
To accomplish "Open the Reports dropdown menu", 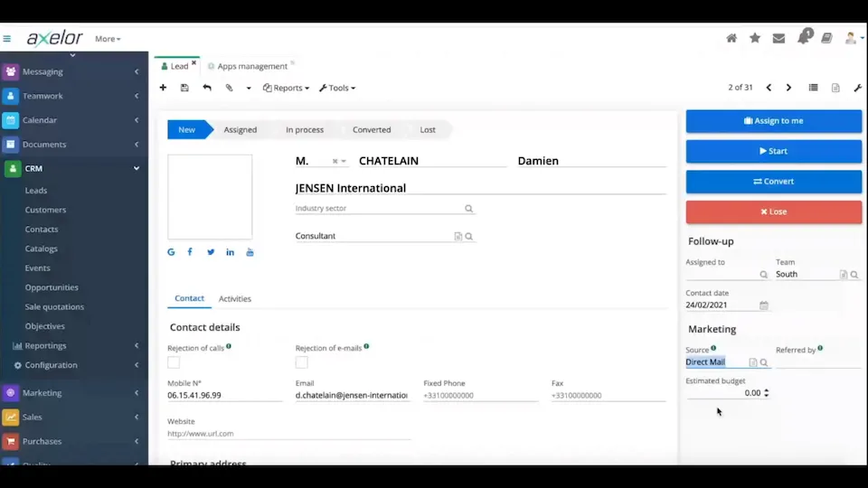I will [286, 88].
